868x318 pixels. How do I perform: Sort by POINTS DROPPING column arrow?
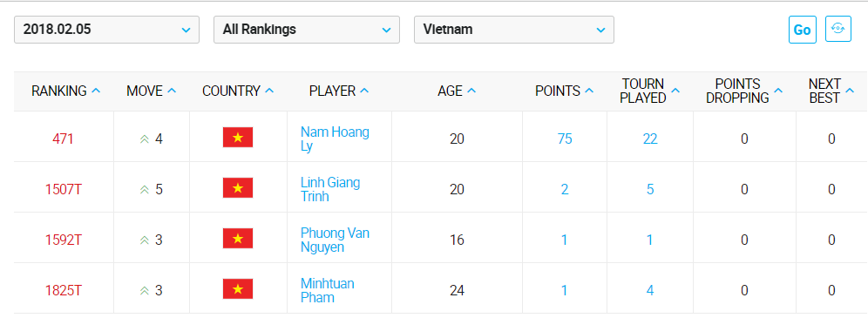pyautogui.click(x=779, y=91)
